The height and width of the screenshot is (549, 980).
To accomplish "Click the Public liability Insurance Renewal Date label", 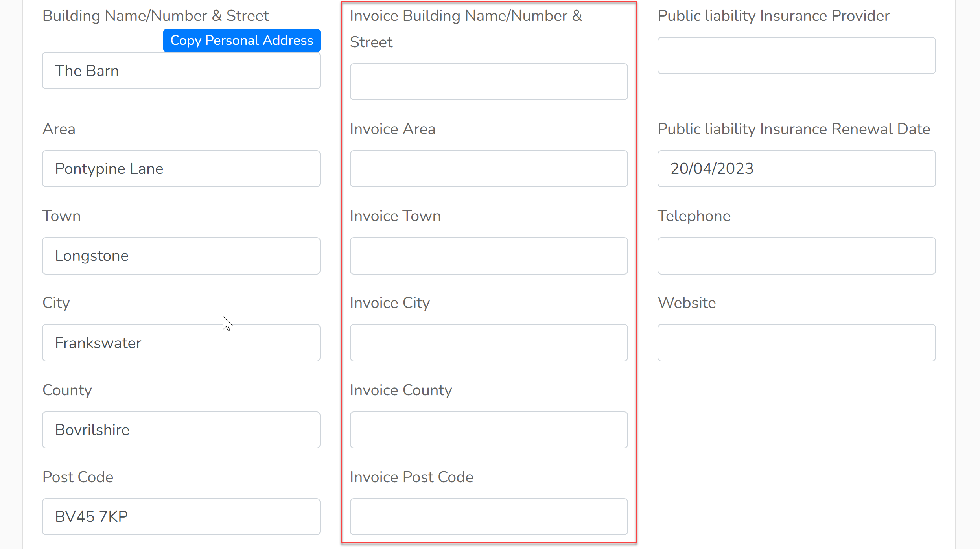I will tap(794, 129).
